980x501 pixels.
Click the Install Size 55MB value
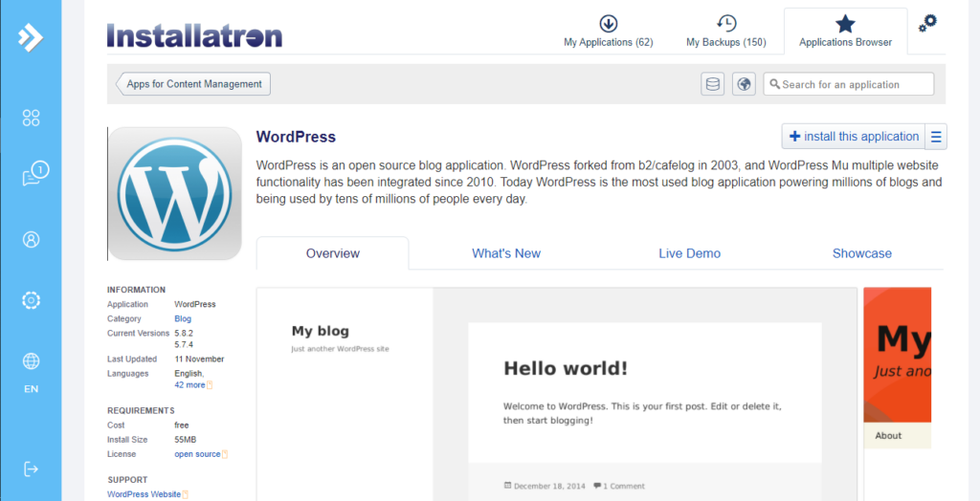tap(186, 440)
